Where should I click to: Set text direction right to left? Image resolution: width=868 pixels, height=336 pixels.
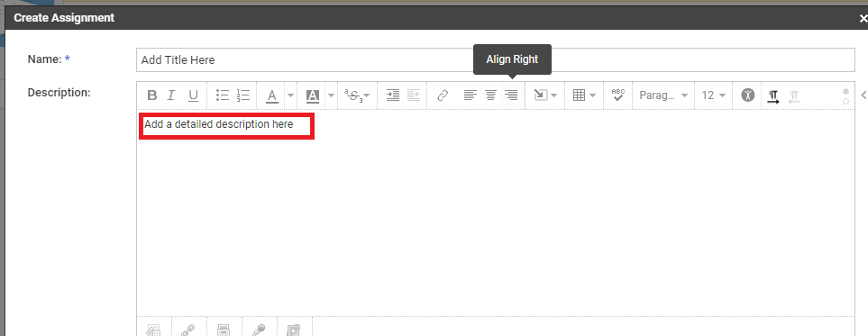794,97
